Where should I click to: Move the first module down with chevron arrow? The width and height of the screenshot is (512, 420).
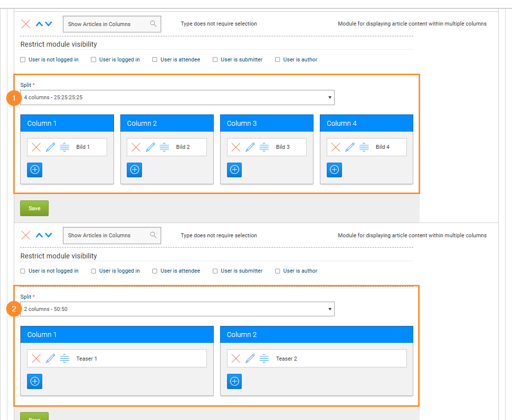click(x=49, y=24)
